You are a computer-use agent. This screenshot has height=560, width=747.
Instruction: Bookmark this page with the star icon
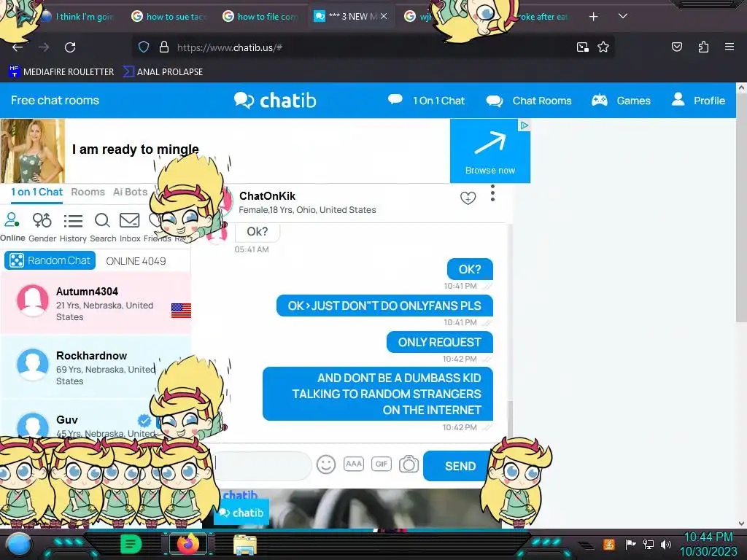[x=603, y=47]
